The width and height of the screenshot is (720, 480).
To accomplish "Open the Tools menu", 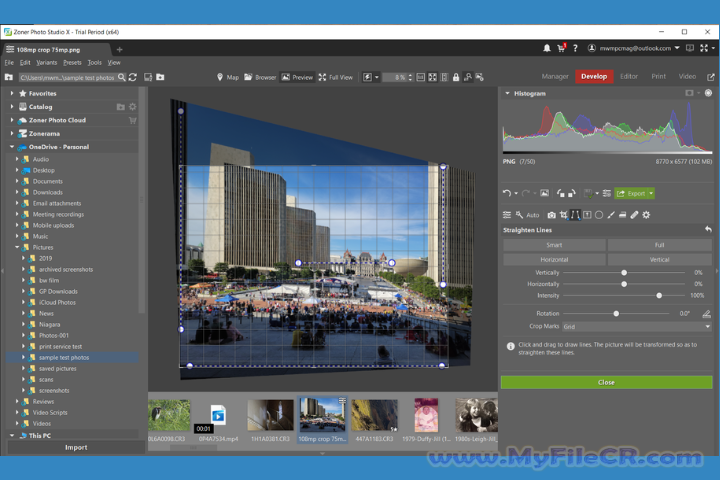I will coord(95,62).
